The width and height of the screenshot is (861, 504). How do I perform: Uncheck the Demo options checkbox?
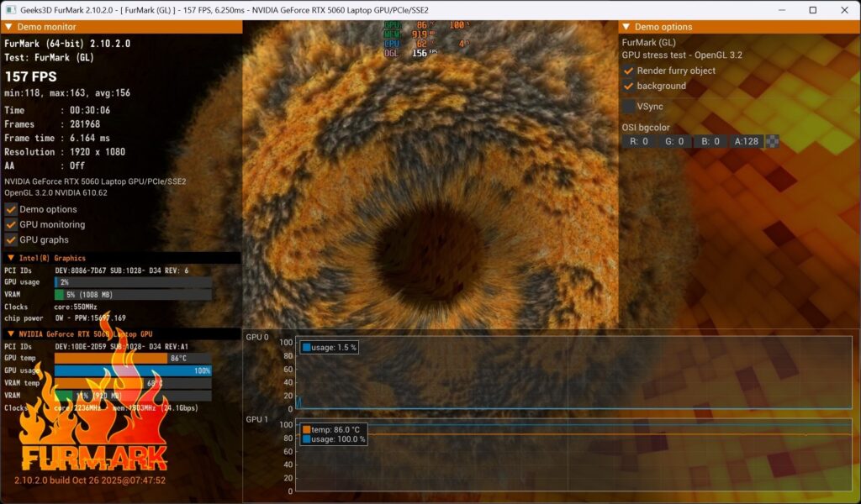click(11, 209)
